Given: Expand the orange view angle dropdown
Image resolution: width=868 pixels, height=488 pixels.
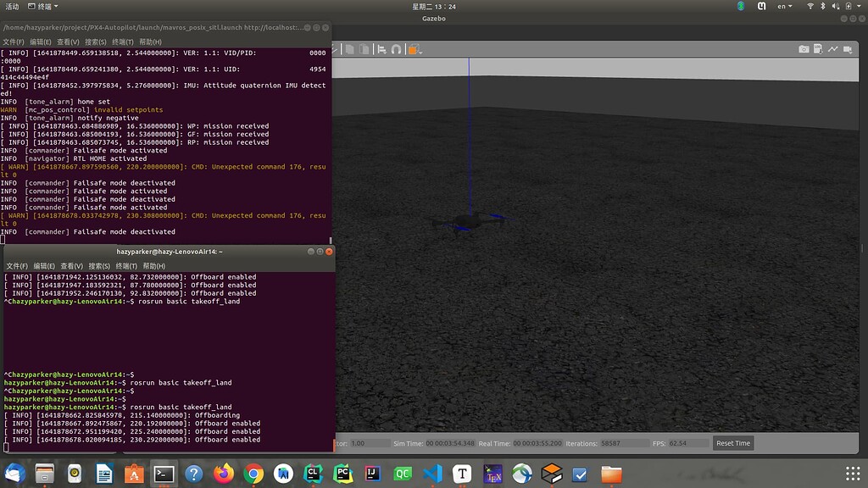Looking at the screenshot, I should [415, 49].
